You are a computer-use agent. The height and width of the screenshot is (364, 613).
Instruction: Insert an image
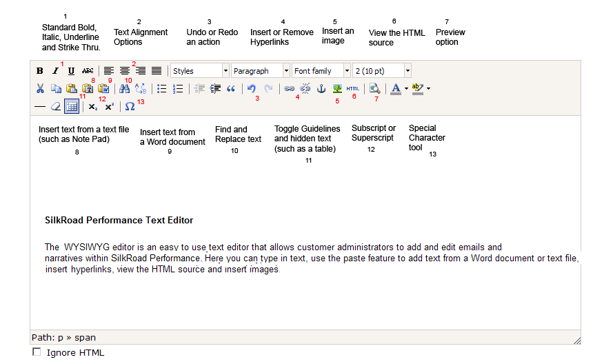click(x=337, y=89)
